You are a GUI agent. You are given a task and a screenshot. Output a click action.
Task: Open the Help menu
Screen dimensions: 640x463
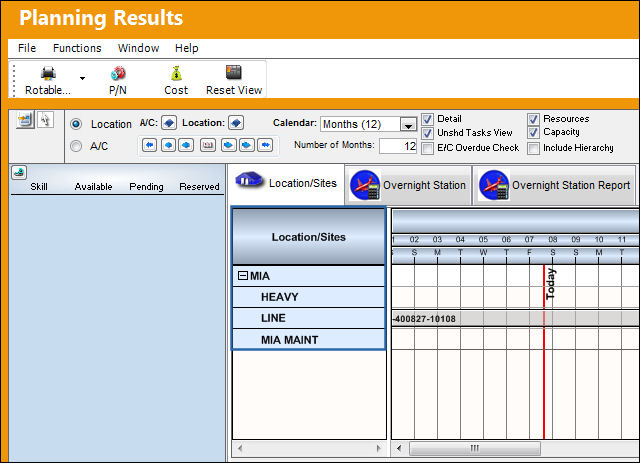(187, 48)
